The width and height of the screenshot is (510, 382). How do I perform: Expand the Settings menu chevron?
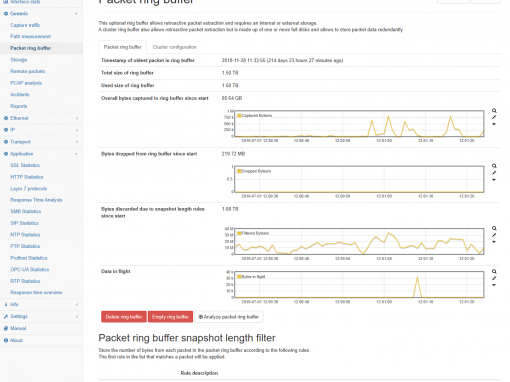[77, 316]
